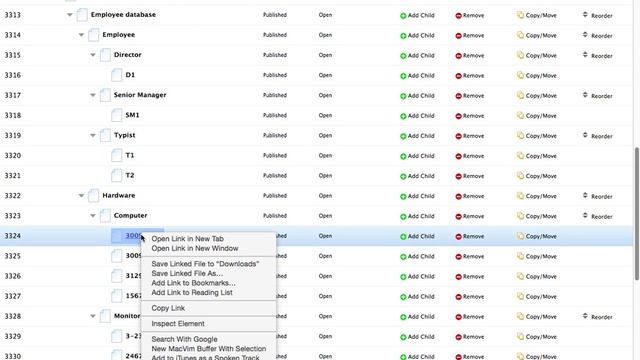Image resolution: width=640 pixels, height=360 pixels.
Task: Click the red minus icon in row 3318
Action: pyautogui.click(x=458, y=116)
